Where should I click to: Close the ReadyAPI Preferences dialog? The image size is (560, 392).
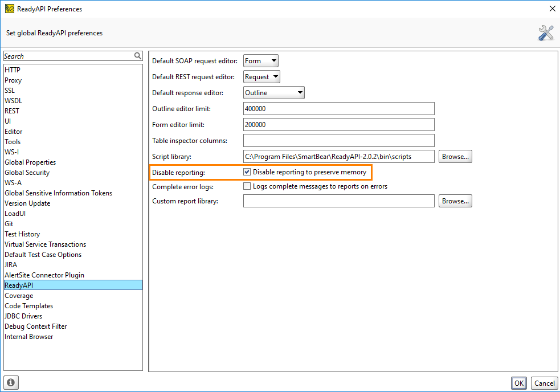tap(552, 9)
